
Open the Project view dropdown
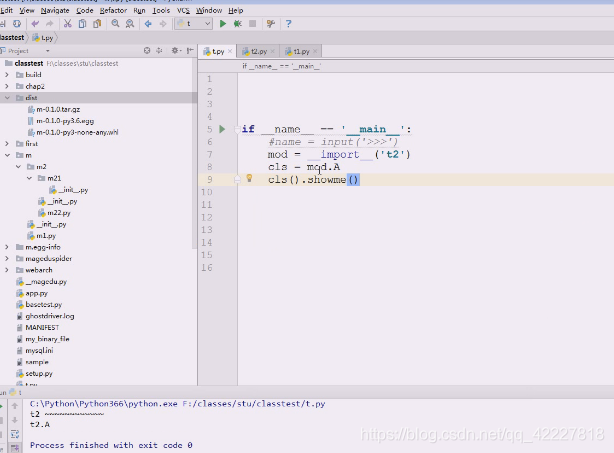point(47,51)
